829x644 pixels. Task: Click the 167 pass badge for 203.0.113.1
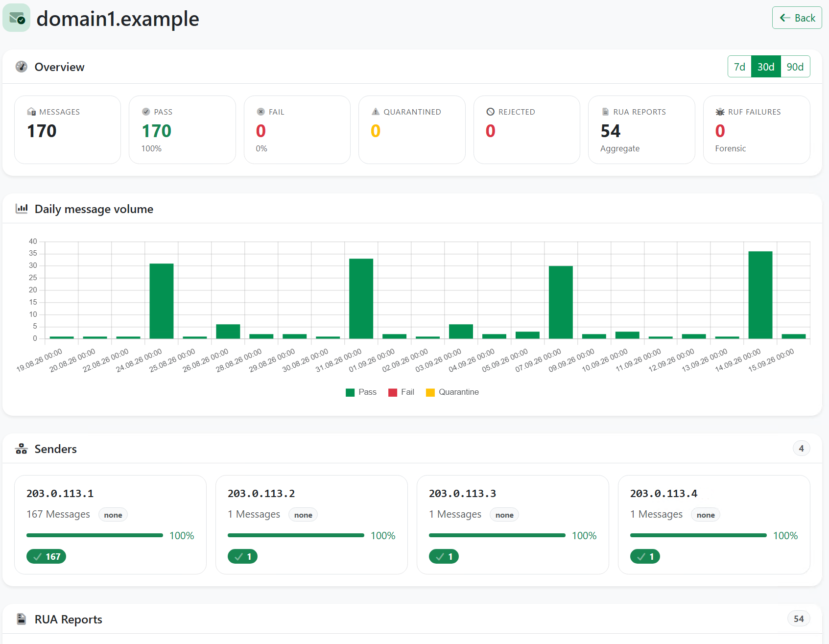click(x=46, y=556)
